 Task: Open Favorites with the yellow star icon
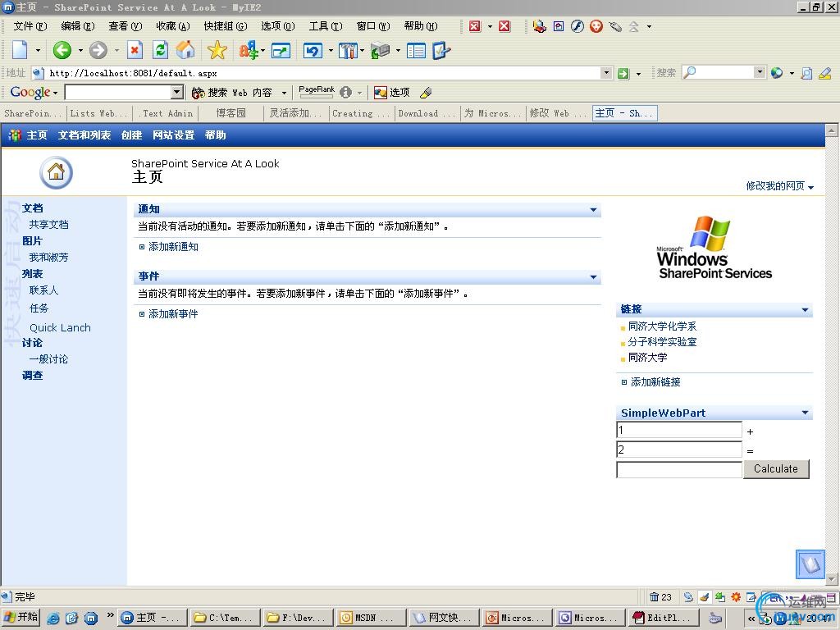[x=217, y=50]
